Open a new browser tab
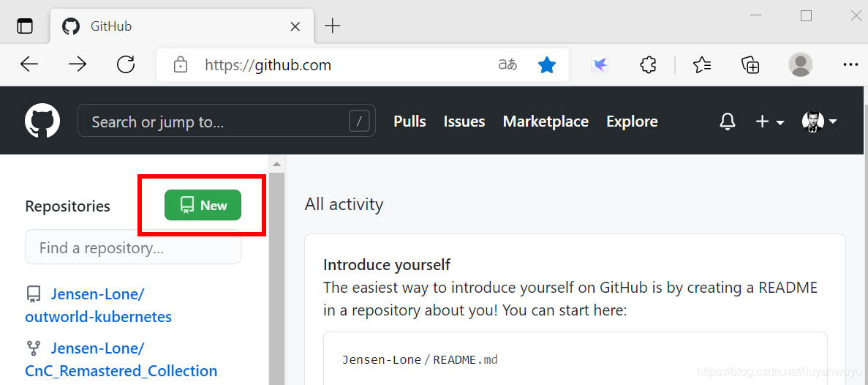Viewport: 868px width, 385px height. tap(332, 26)
